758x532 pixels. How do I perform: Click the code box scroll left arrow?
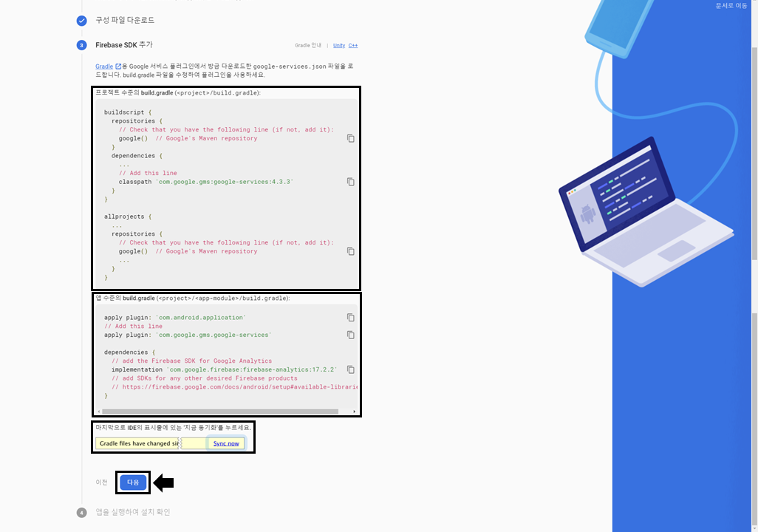pos(98,412)
